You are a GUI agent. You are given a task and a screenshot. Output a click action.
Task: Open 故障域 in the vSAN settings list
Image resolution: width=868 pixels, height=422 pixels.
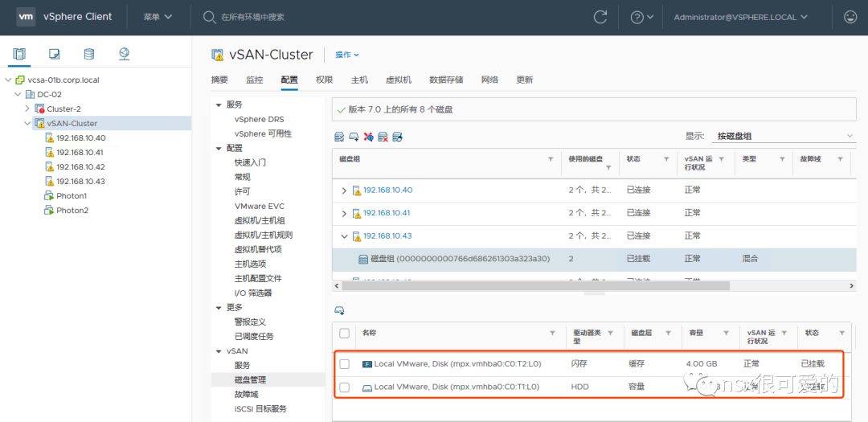pos(246,394)
